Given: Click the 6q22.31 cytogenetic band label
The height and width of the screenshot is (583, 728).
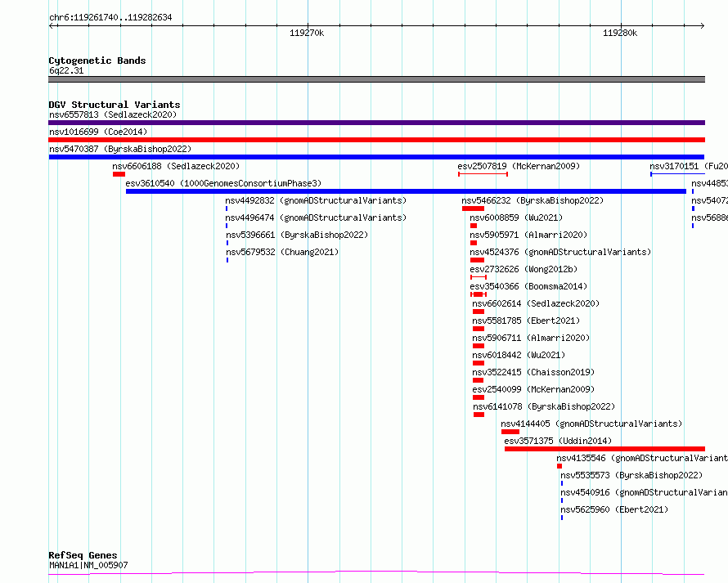Looking at the screenshot, I should pos(66,70).
